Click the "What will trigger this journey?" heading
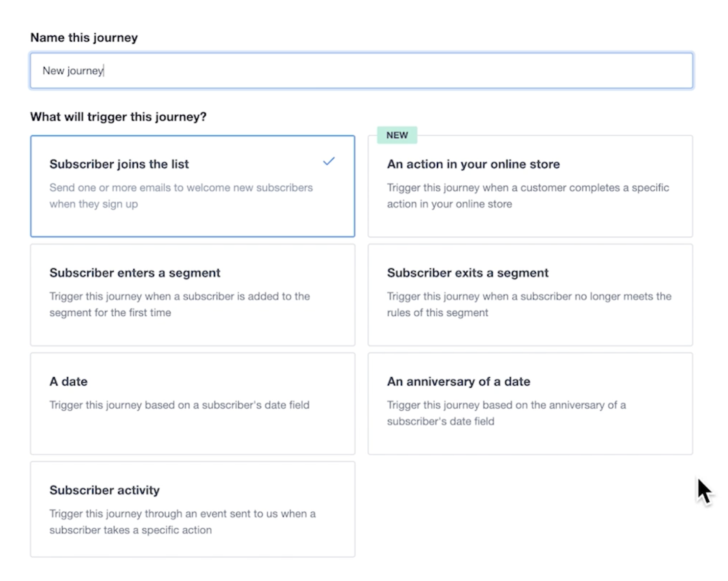The width and height of the screenshot is (728, 581). 118,117
